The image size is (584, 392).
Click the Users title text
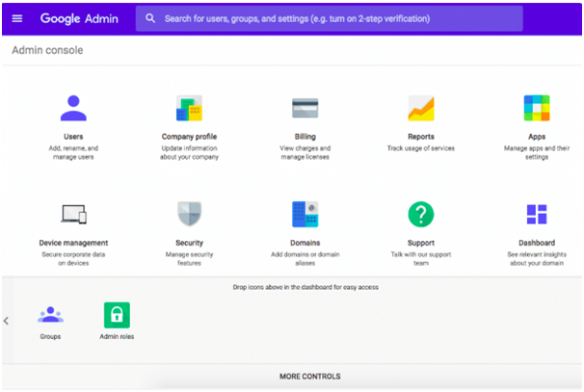(x=73, y=137)
